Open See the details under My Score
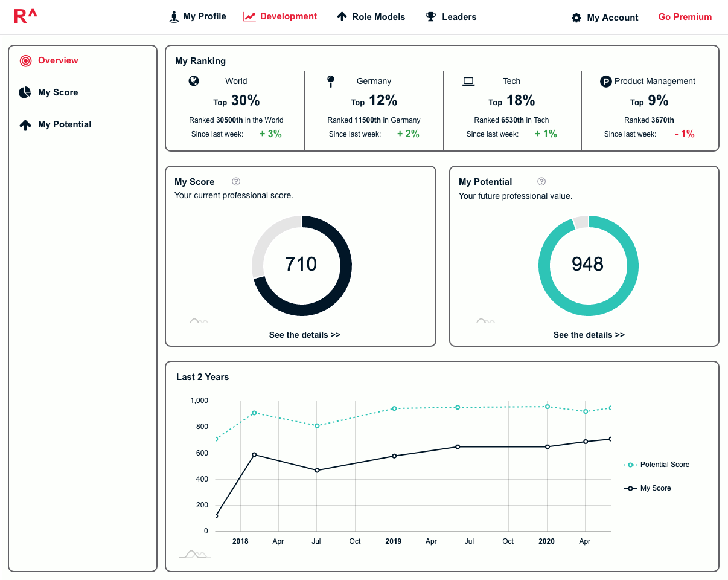This screenshot has width=728, height=580. 305,335
